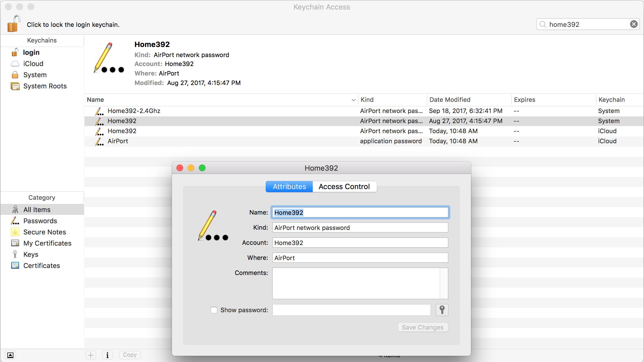
Task: Click the large pencil icon in item summary
Action: pos(109,58)
